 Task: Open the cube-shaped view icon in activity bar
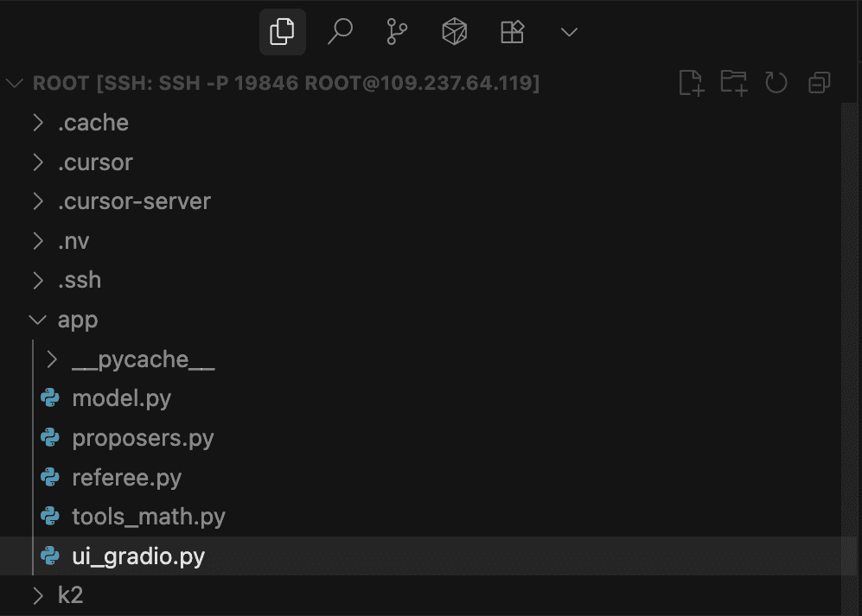454,33
